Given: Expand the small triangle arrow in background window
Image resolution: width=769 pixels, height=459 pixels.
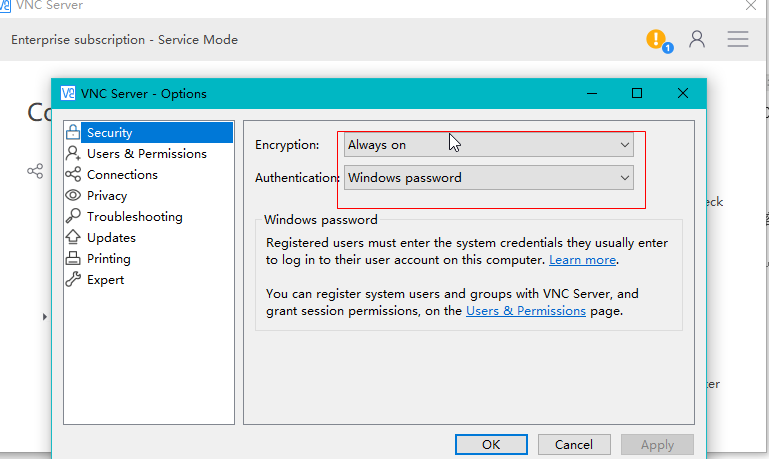Looking at the screenshot, I should 45,317.
